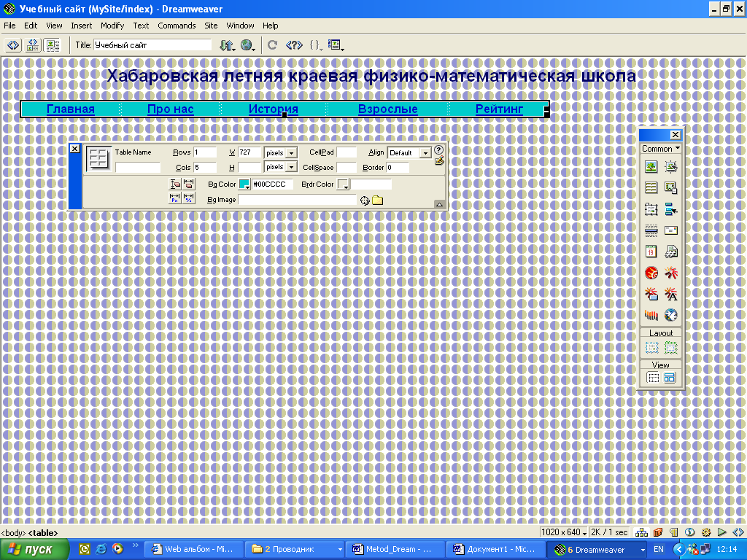Close the Objects panel
747x560 pixels.
pyautogui.click(x=675, y=135)
